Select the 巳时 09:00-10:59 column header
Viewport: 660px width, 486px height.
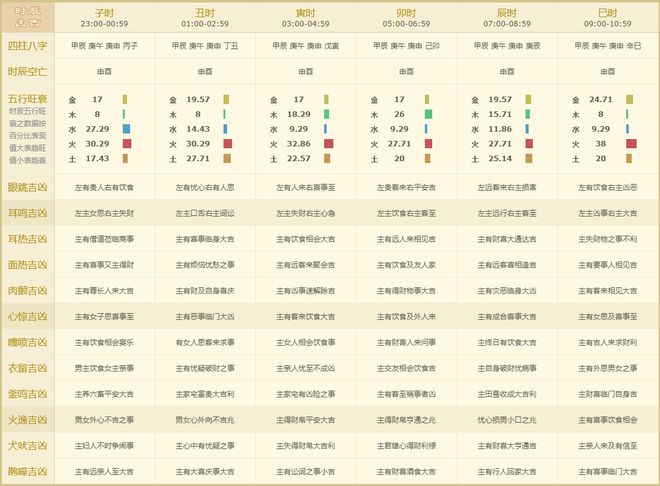[607, 18]
